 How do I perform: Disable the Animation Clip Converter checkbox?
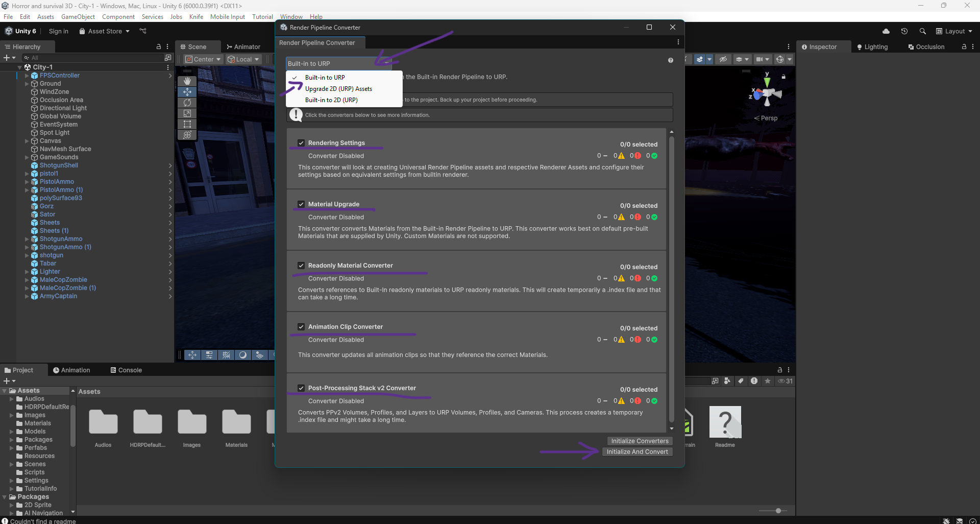pyautogui.click(x=301, y=327)
